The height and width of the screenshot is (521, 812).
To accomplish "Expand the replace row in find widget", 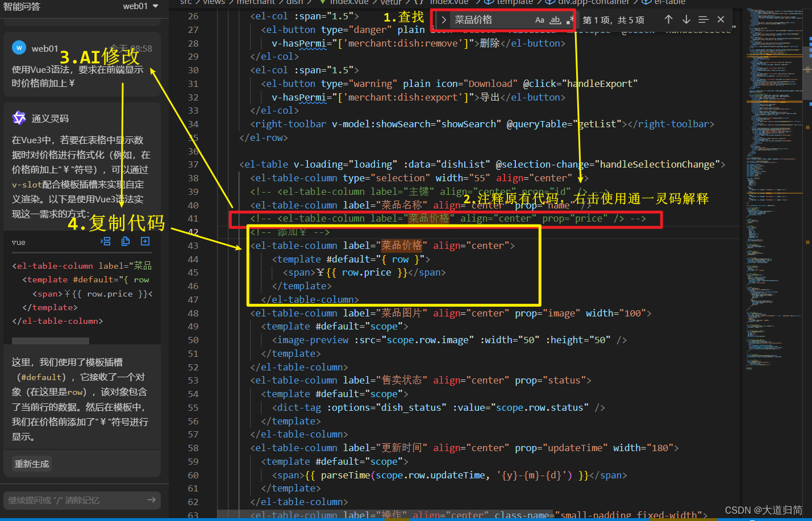I will click(x=444, y=20).
